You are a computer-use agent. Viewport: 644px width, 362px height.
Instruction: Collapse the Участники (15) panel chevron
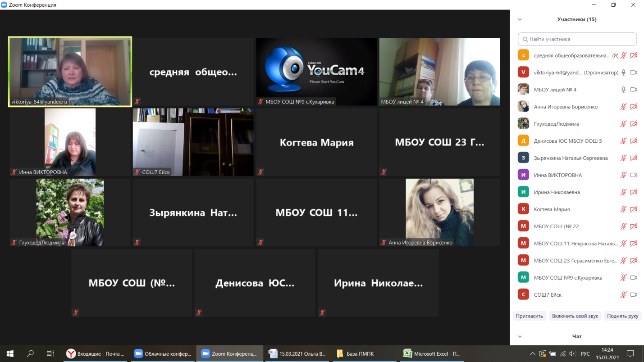point(520,19)
